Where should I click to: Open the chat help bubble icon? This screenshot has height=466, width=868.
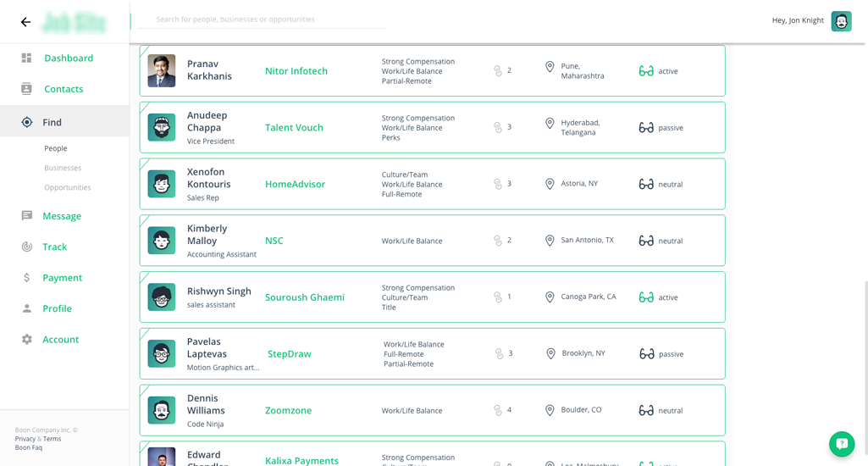coord(842,444)
